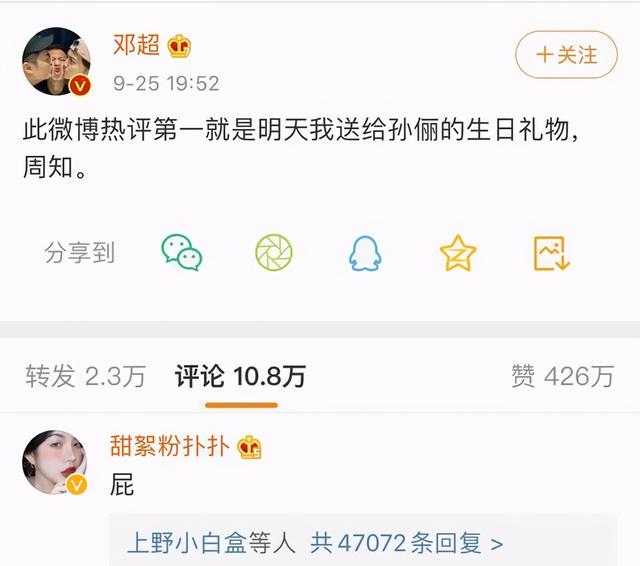Share to WeChat Moments shutter icon

[274, 253]
